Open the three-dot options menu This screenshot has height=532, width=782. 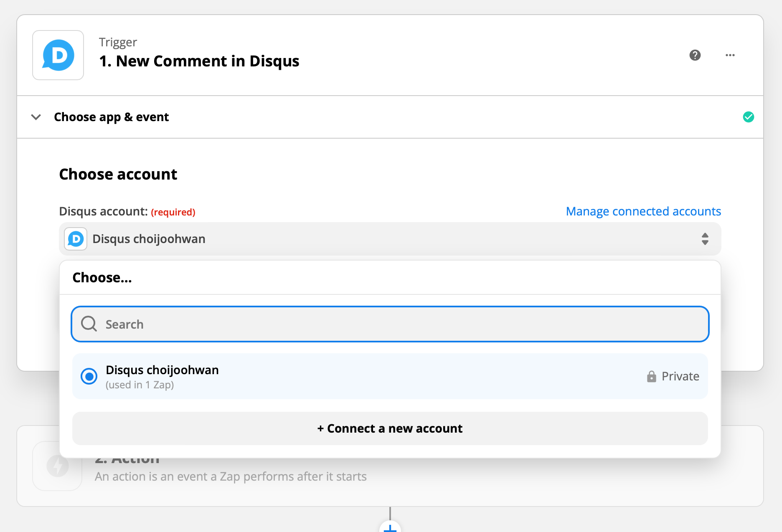tap(729, 55)
